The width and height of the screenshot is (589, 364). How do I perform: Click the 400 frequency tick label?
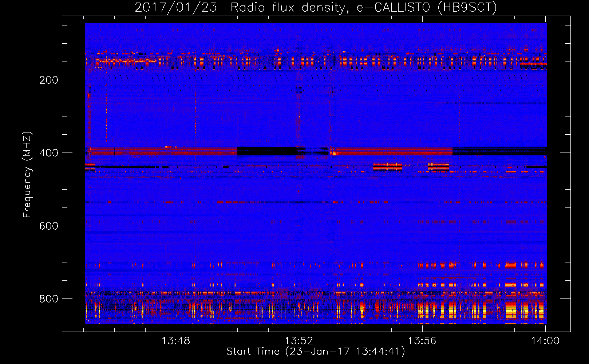pyautogui.click(x=49, y=153)
